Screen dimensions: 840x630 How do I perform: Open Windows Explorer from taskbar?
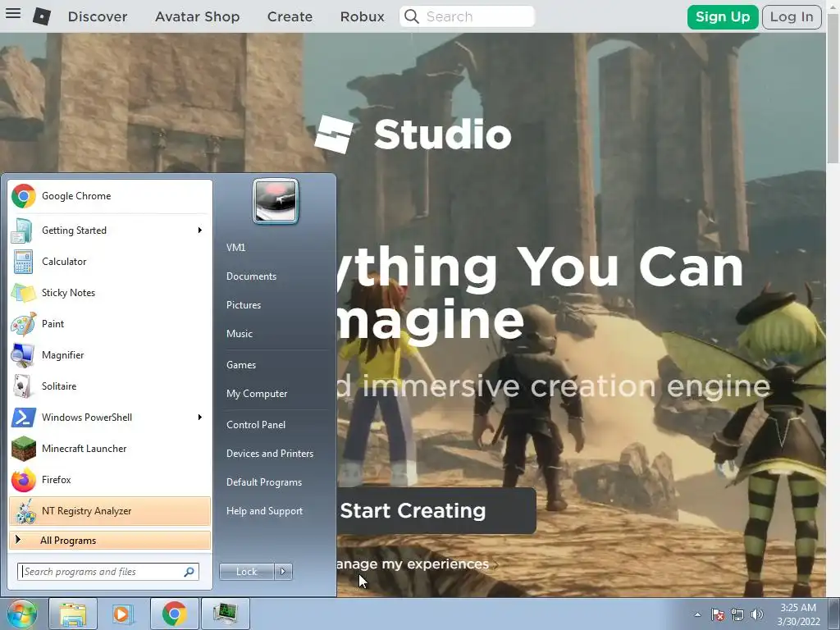click(73, 614)
